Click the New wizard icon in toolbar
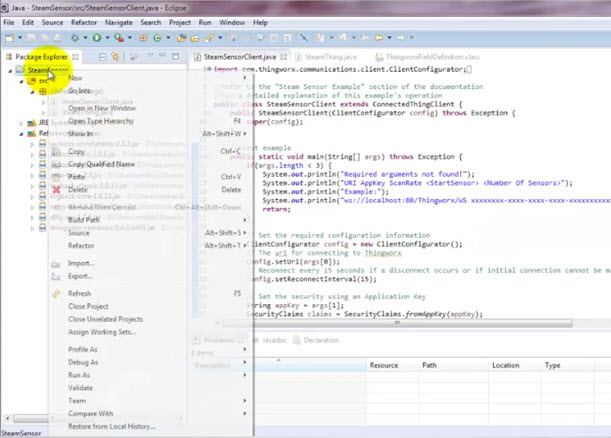 click(x=12, y=37)
